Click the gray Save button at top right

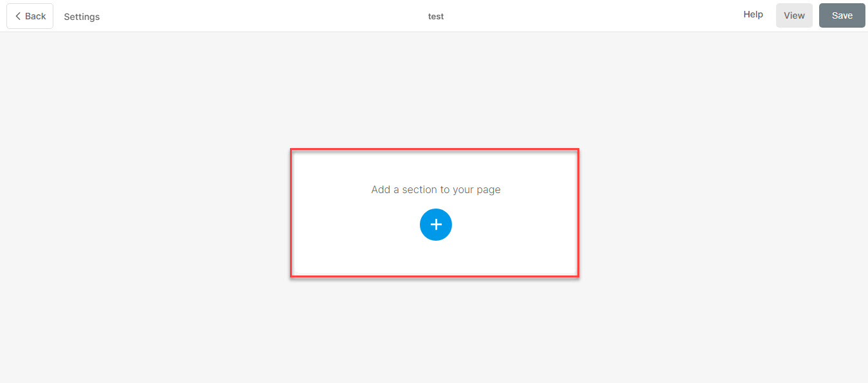(x=842, y=15)
